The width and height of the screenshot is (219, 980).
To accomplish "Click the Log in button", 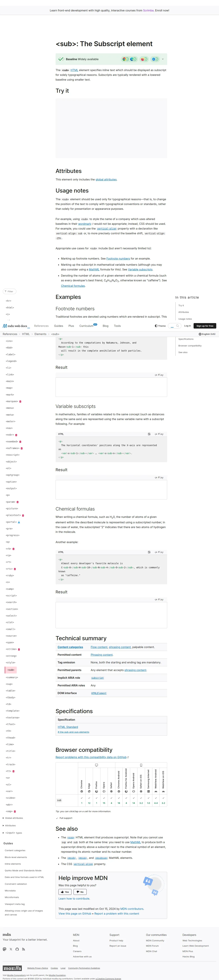I will click(x=187, y=326).
